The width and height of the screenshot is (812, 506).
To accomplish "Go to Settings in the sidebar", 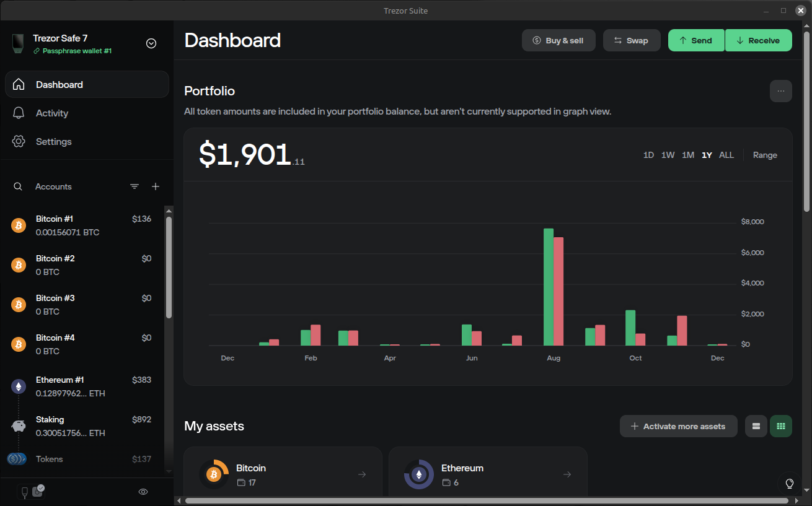I will [53, 142].
